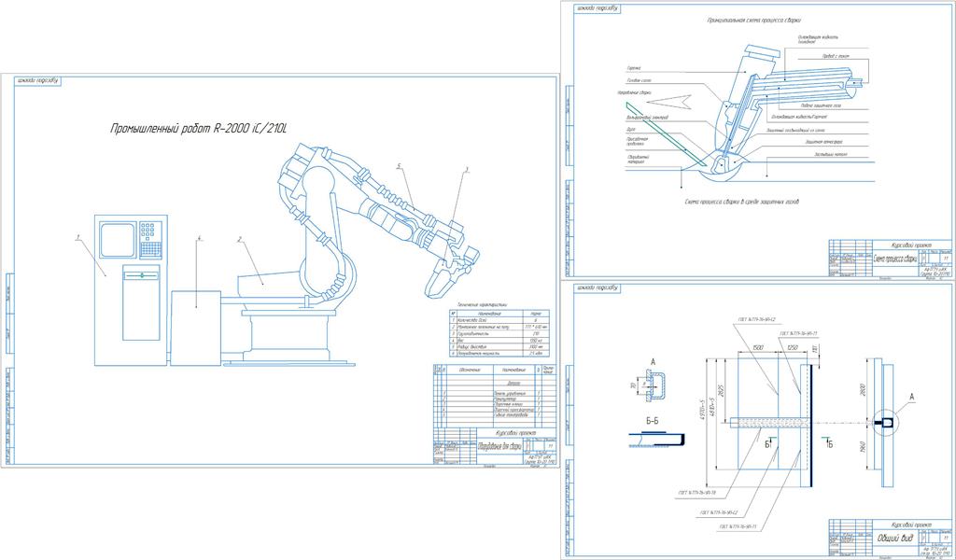This screenshot has width=956, height=560.
Task: Click "Схема процесса сварки" in the title block
Action: (x=895, y=259)
